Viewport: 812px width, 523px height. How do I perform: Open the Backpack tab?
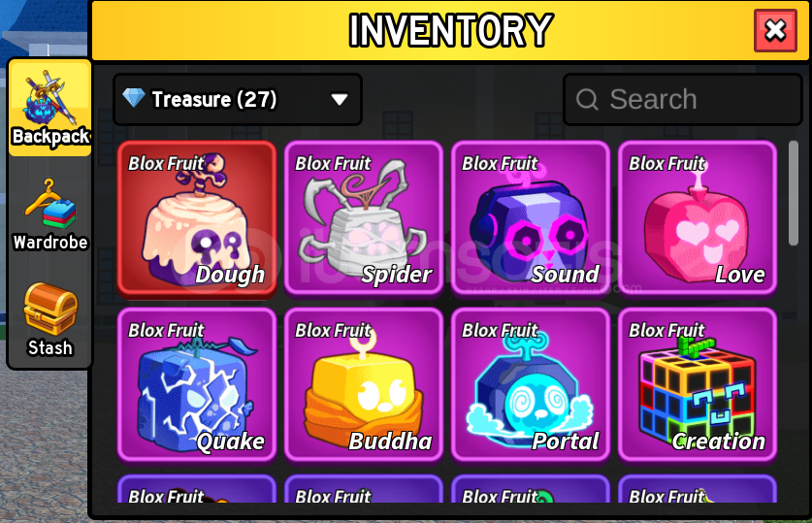tap(50, 108)
